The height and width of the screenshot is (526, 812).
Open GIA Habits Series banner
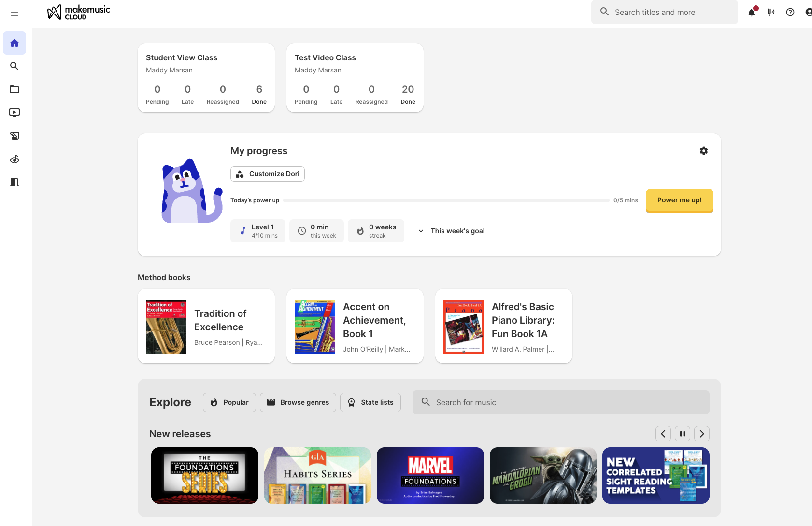coord(317,476)
